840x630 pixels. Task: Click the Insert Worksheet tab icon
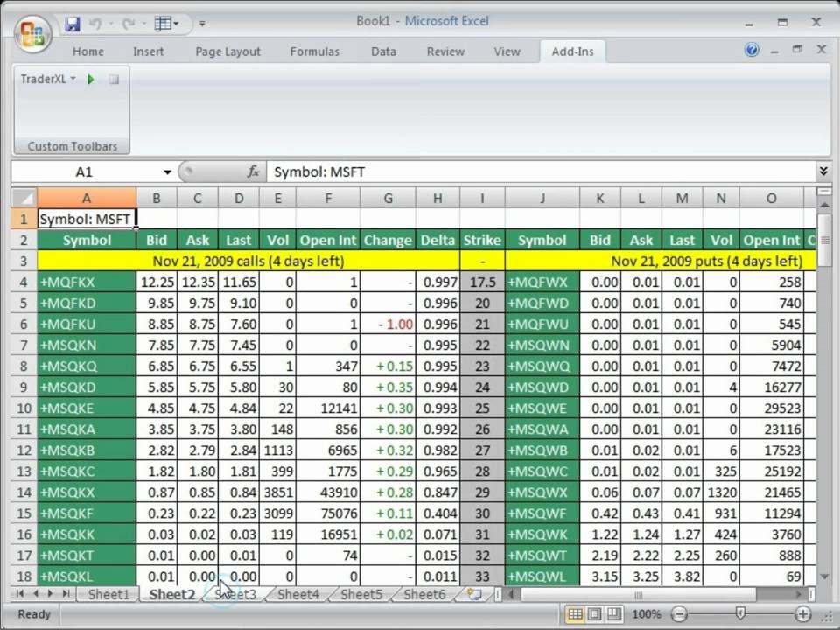tap(474, 594)
